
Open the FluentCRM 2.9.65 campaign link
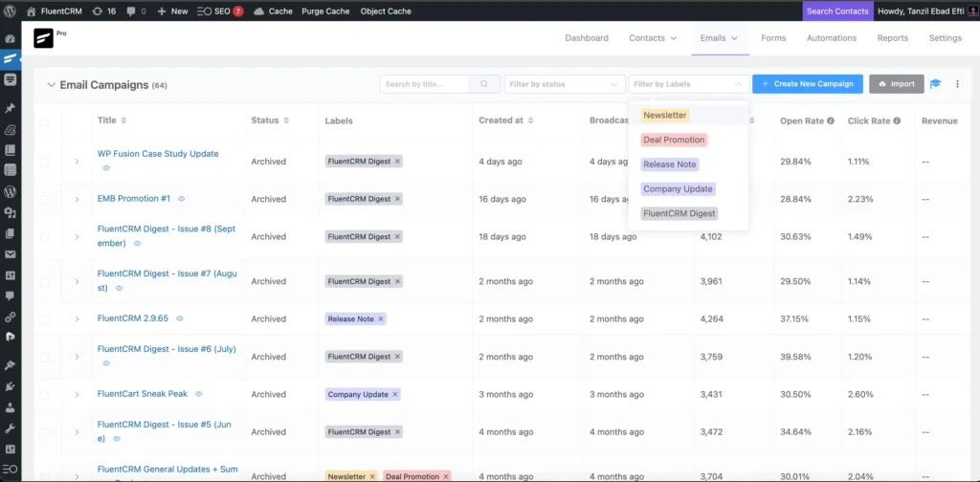[133, 318]
